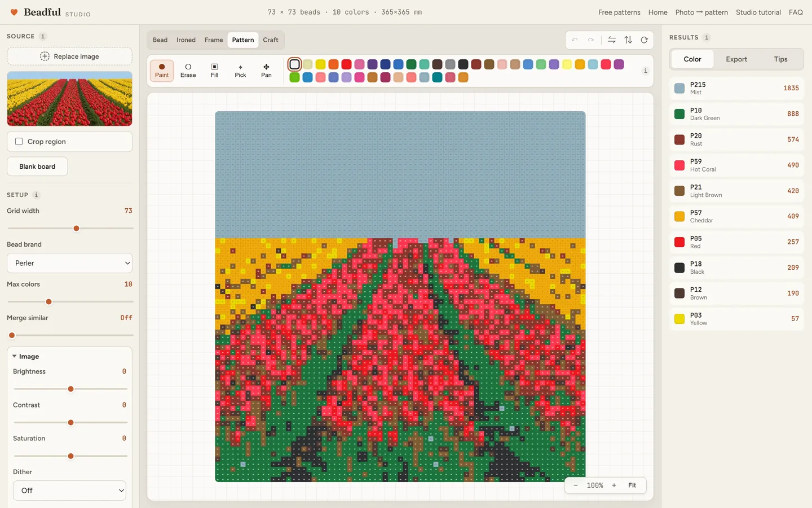812x508 pixels.
Task: Click the Blank board button
Action: tap(37, 167)
